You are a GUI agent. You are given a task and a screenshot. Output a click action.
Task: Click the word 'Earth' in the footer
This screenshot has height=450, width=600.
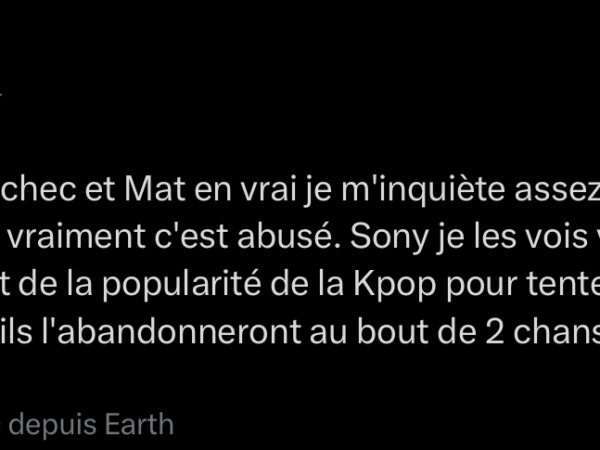pos(139,424)
